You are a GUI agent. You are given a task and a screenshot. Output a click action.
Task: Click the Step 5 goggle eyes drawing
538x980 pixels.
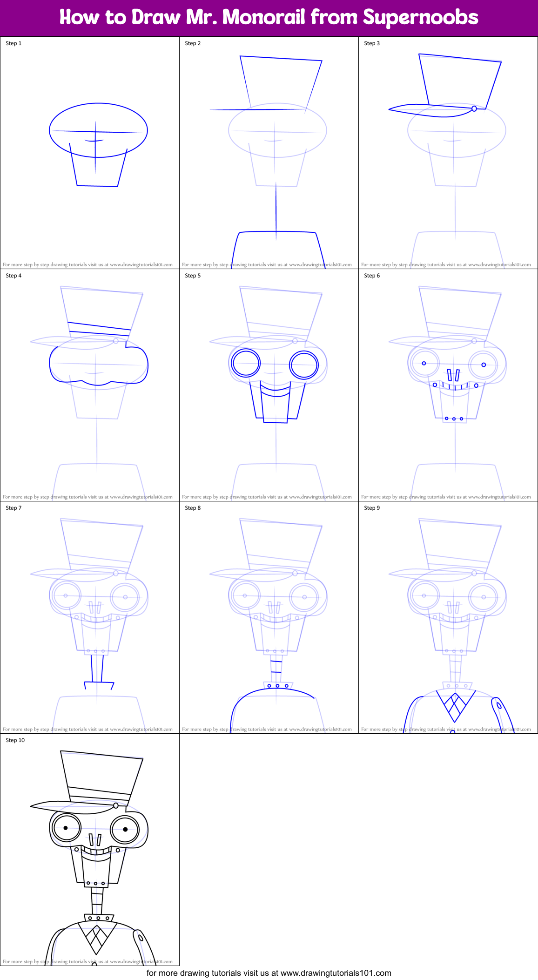pos(269,385)
